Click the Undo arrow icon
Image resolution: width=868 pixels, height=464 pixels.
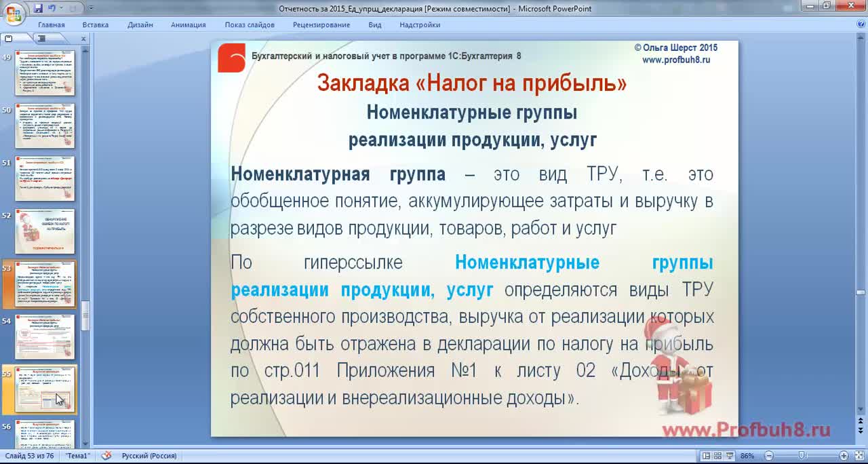[52, 8]
